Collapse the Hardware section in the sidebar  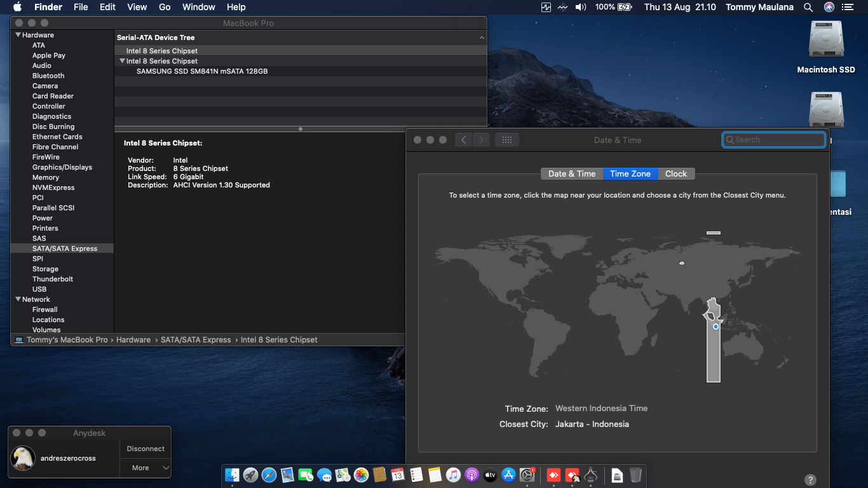click(x=18, y=35)
